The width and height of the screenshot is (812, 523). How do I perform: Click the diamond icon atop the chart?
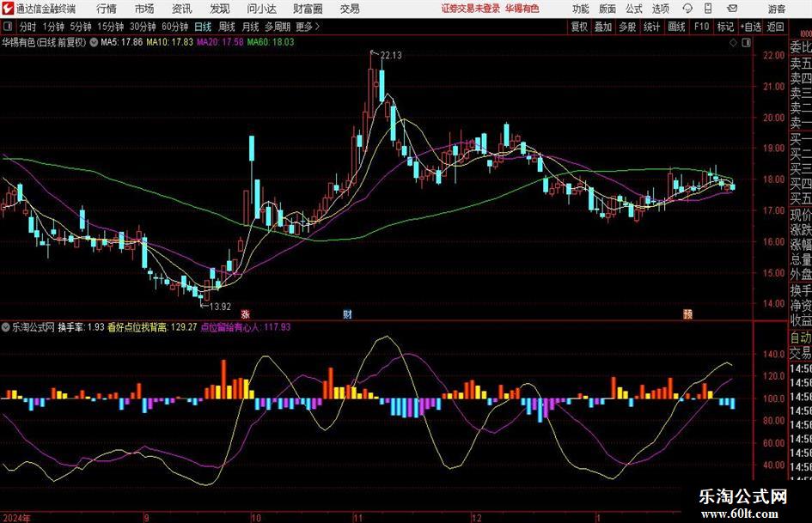(x=733, y=43)
